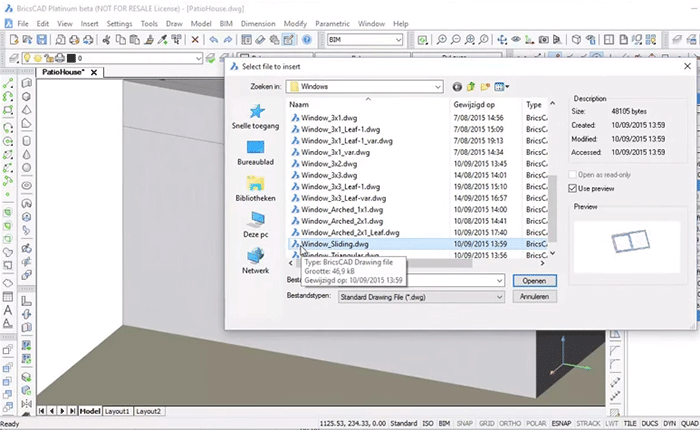The width and height of the screenshot is (700, 430).
Task: Toggle DYN in the status bar
Action: pos(669,423)
